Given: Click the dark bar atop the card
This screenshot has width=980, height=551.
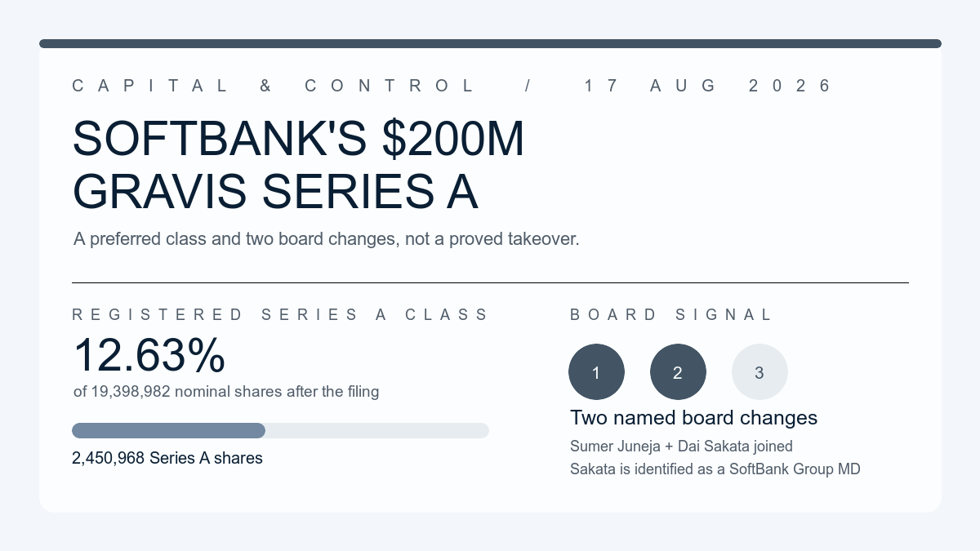Looking at the screenshot, I should tap(490, 43).
